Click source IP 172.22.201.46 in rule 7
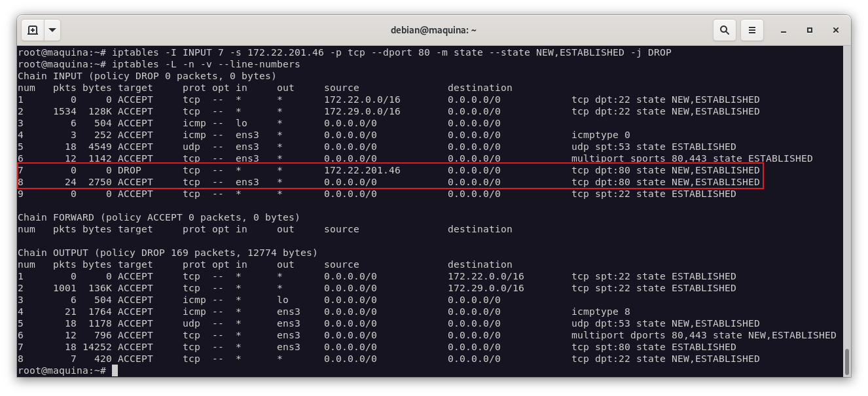The image size is (868, 396). tap(362, 170)
